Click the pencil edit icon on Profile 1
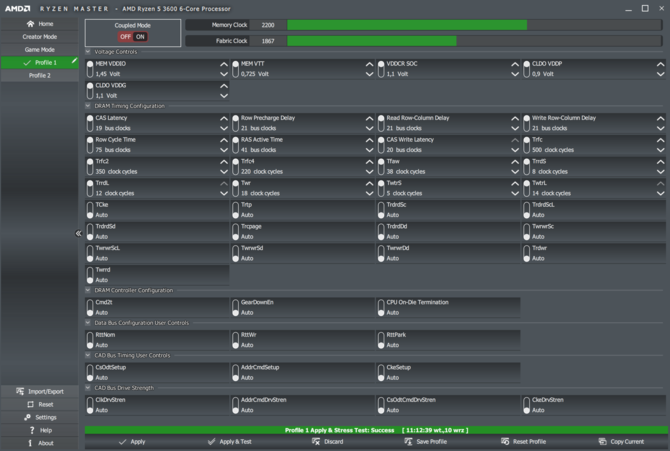This screenshot has height=451, width=670. coord(74,61)
